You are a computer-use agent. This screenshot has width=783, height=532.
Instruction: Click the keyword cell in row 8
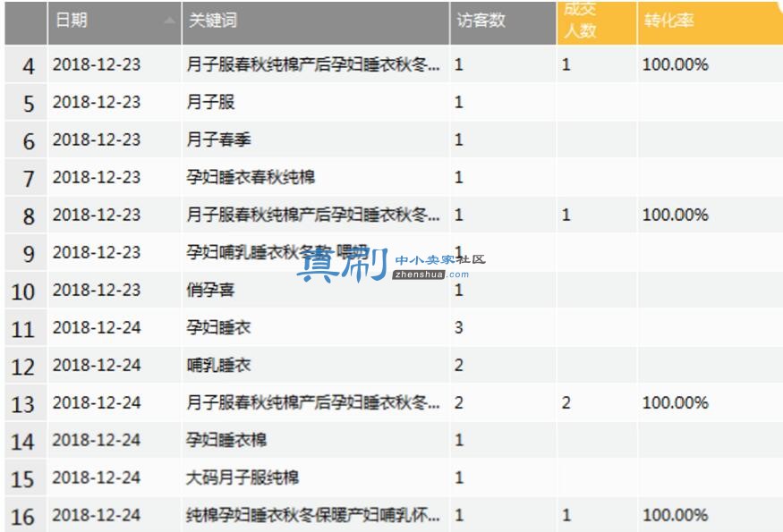click(316, 215)
